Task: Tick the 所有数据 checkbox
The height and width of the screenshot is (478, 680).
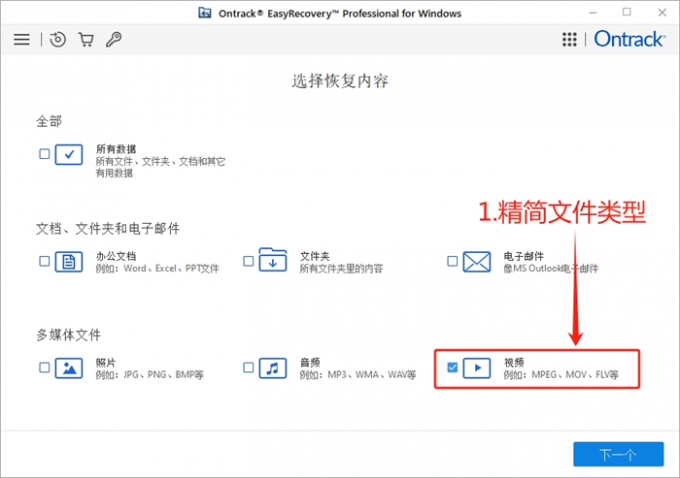Action: [44, 154]
